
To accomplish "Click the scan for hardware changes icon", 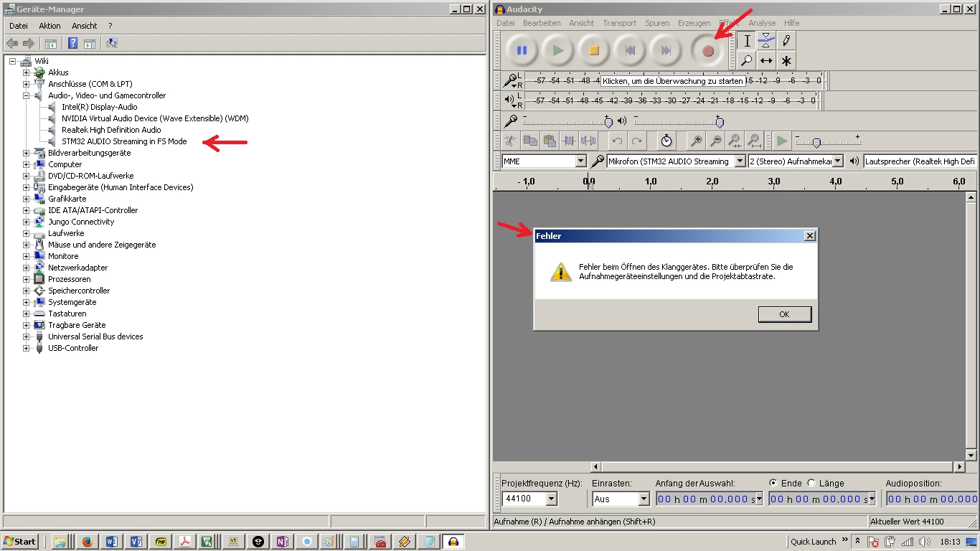I will 112,43.
